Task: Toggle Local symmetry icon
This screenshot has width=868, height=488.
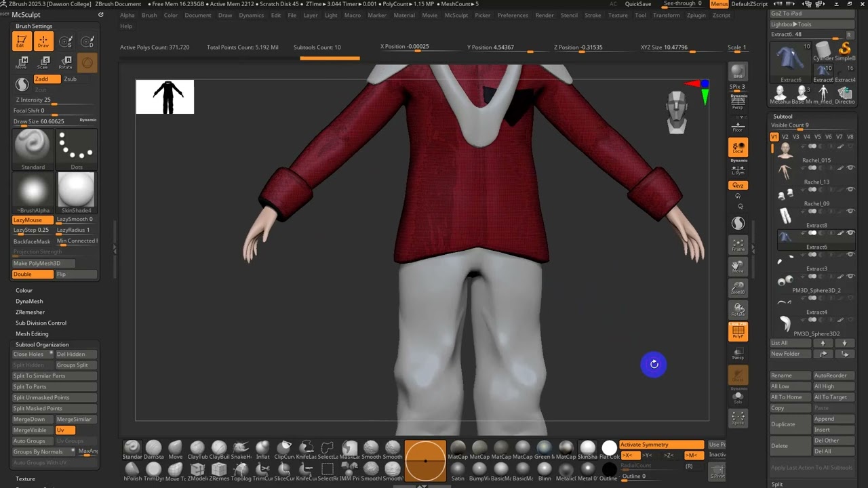Action: pyautogui.click(x=738, y=148)
